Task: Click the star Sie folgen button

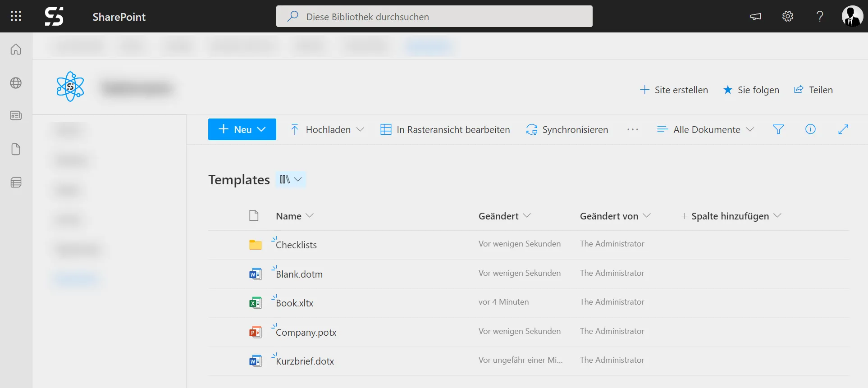Action: (x=751, y=90)
